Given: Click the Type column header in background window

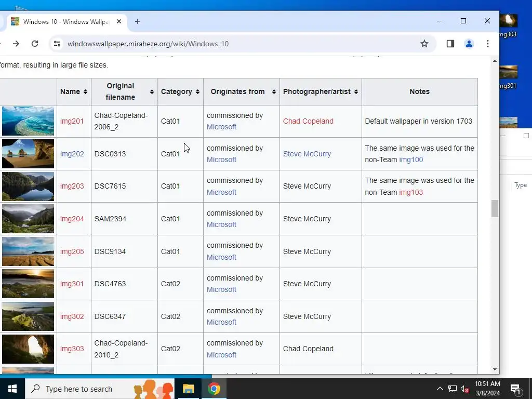Looking at the screenshot, I should (x=521, y=185).
